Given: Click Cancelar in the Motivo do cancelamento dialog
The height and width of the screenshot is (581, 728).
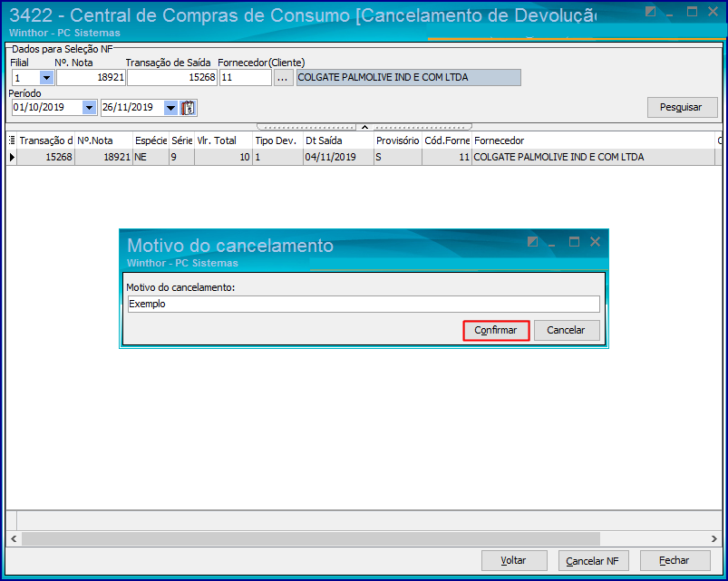Looking at the screenshot, I should (566, 331).
